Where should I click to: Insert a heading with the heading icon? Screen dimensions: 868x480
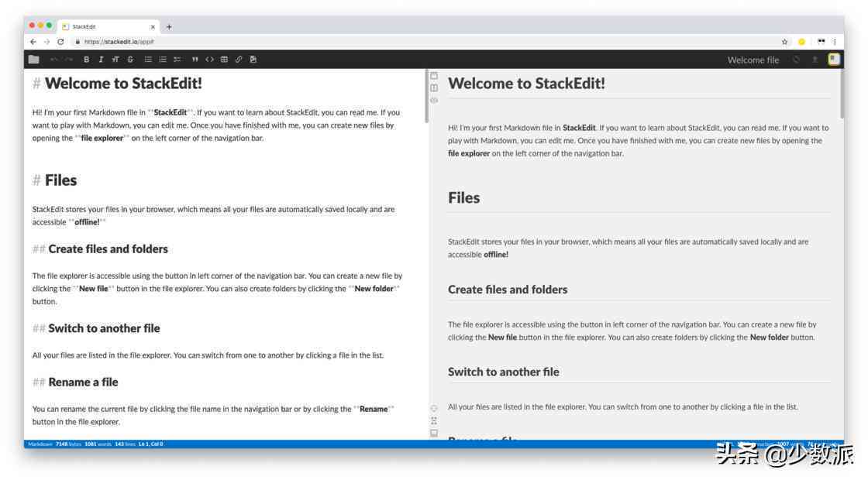pos(115,59)
